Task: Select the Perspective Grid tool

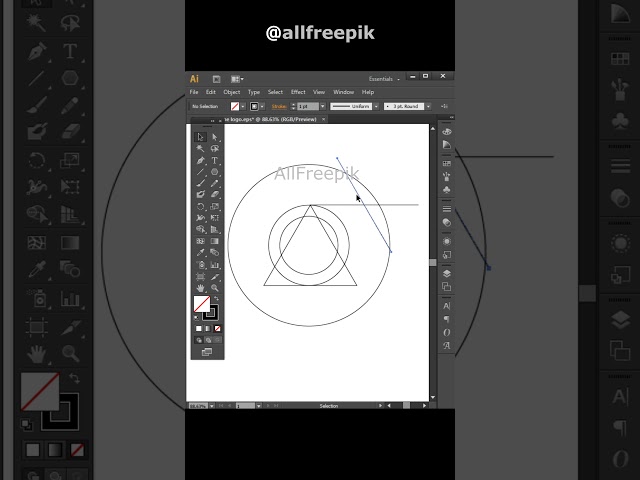Action: pos(215,229)
